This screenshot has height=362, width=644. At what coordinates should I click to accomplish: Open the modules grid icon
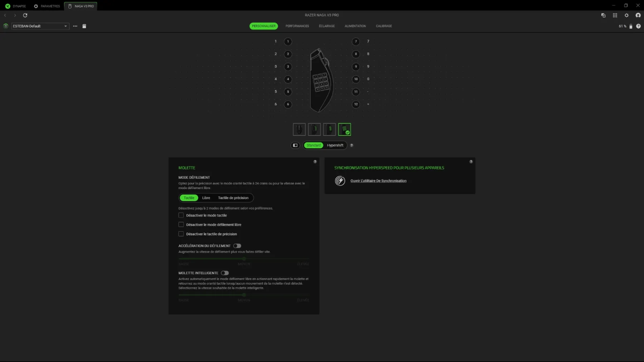[615, 15]
